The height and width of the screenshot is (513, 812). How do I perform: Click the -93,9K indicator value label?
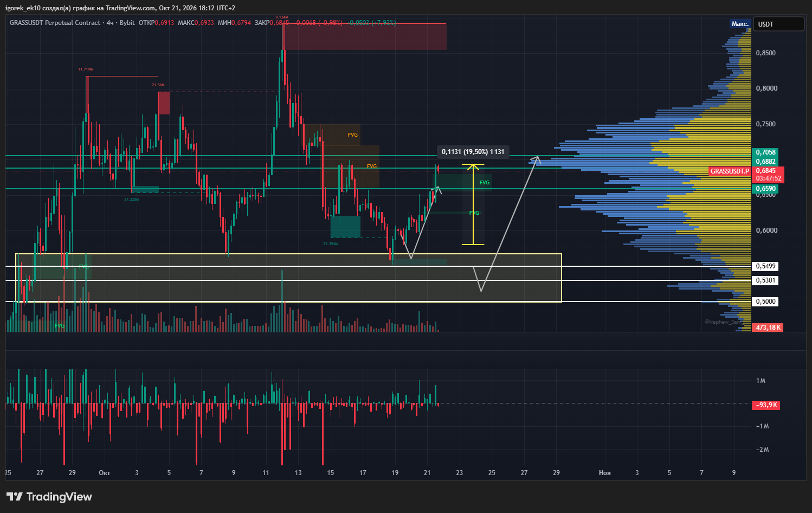(x=767, y=405)
